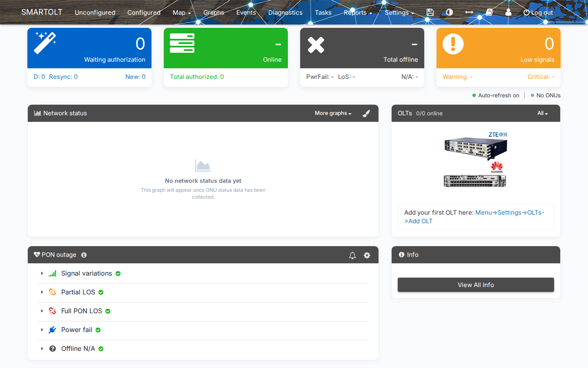Open the user profile icon
Viewport: 588px width, 368px height.
click(508, 12)
